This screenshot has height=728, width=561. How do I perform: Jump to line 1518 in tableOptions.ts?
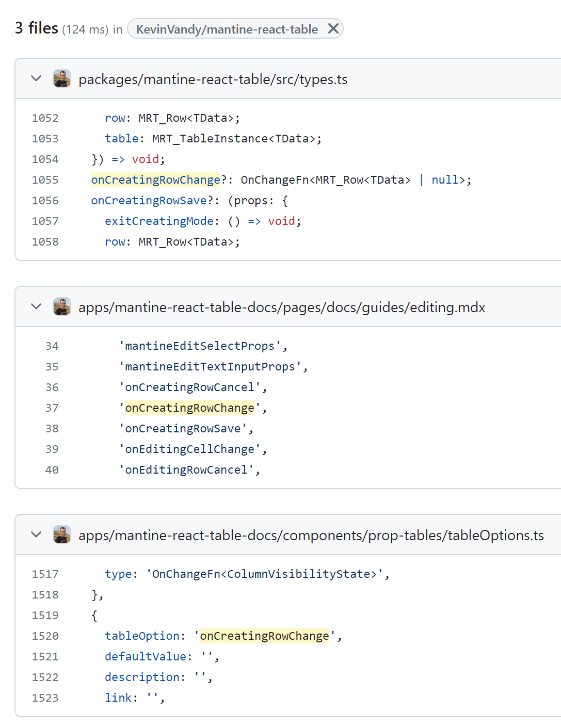(x=45, y=595)
